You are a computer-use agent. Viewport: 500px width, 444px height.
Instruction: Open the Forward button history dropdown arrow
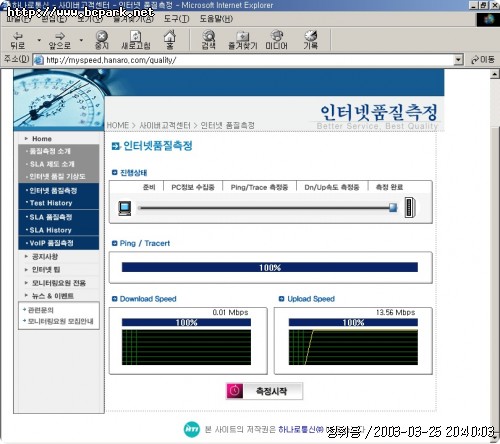point(81,40)
